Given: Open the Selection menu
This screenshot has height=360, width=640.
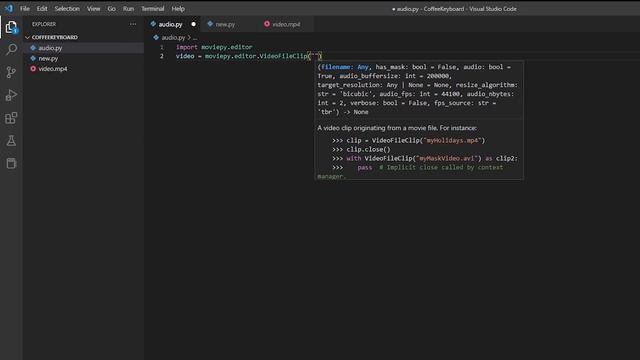Looking at the screenshot, I should pyautogui.click(x=67, y=9).
